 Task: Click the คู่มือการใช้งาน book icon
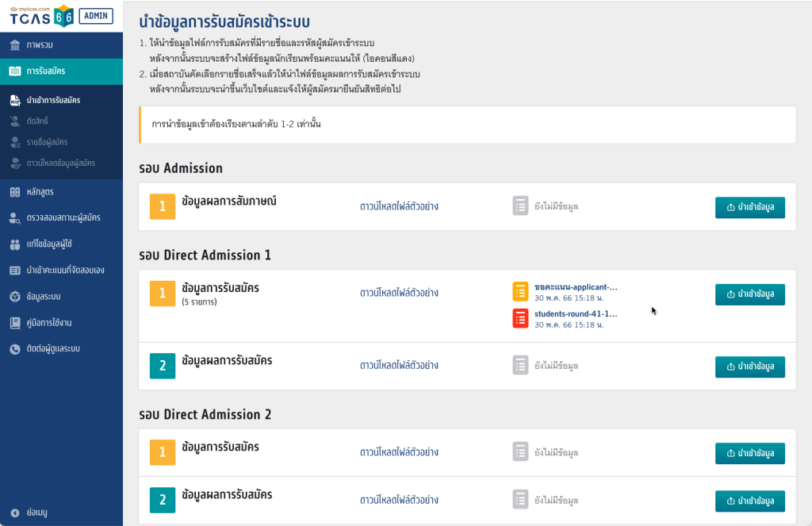(15, 323)
